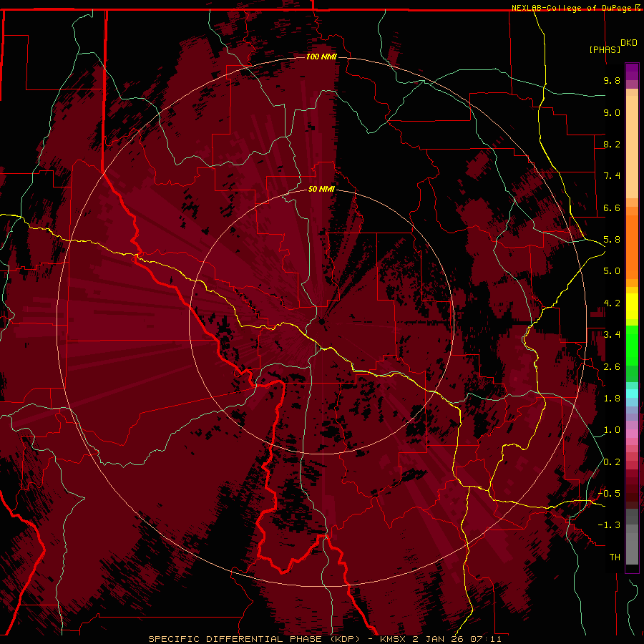The height and width of the screenshot is (644, 644).
Task: Click the 50 NMI range ring label
Action: tap(321, 189)
